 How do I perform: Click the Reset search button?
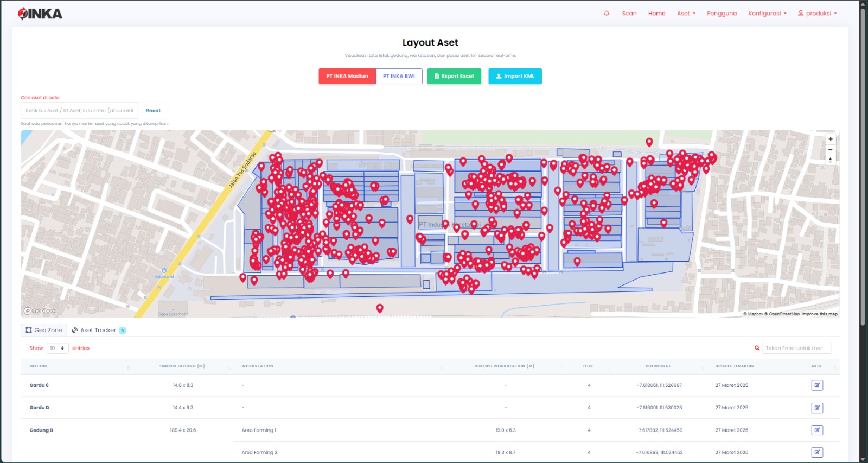pyautogui.click(x=153, y=111)
